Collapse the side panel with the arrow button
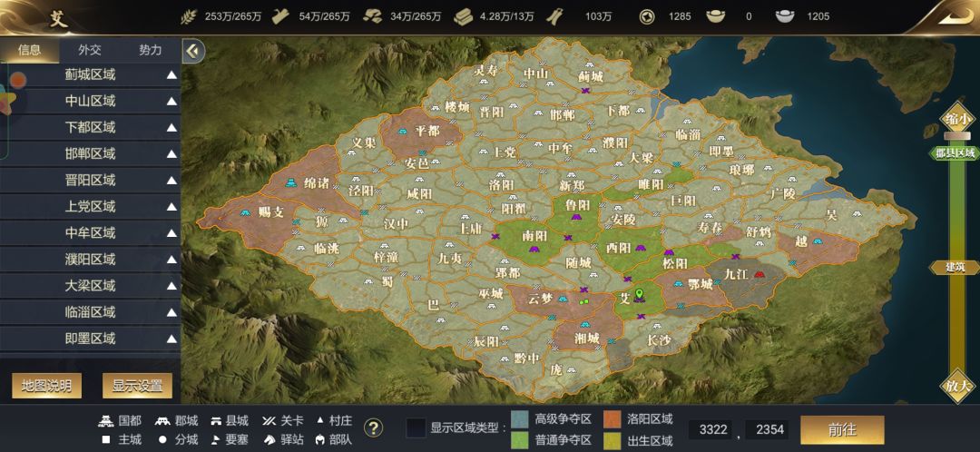This screenshot has width=980, height=452. click(193, 51)
